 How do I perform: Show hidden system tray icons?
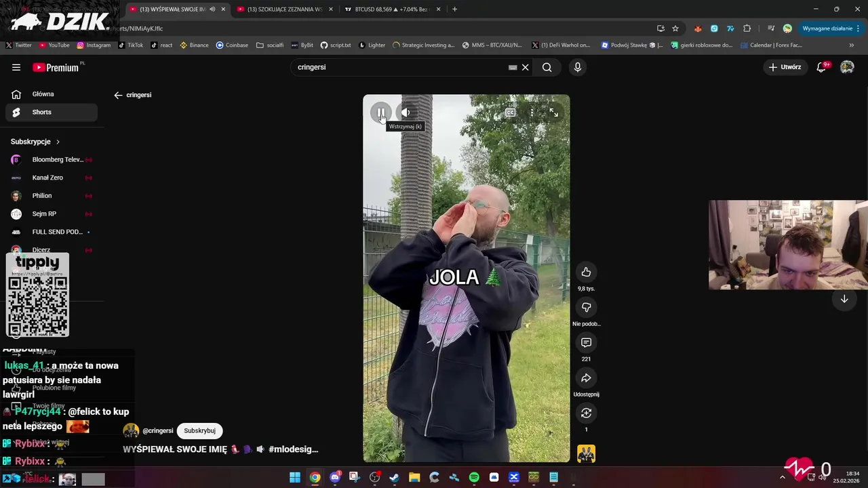(782, 477)
